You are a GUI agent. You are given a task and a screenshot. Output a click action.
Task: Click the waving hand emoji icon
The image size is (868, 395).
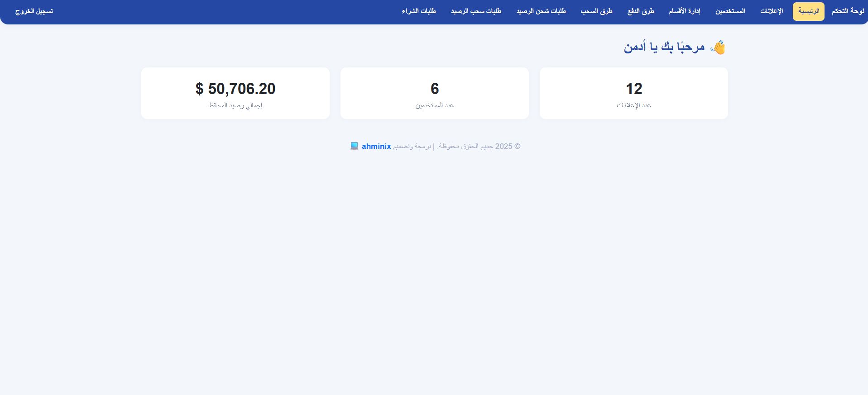pos(718,48)
